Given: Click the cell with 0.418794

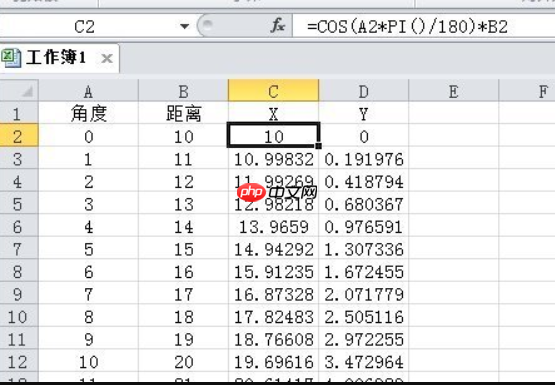Looking at the screenshot, I should pos(364,181).
